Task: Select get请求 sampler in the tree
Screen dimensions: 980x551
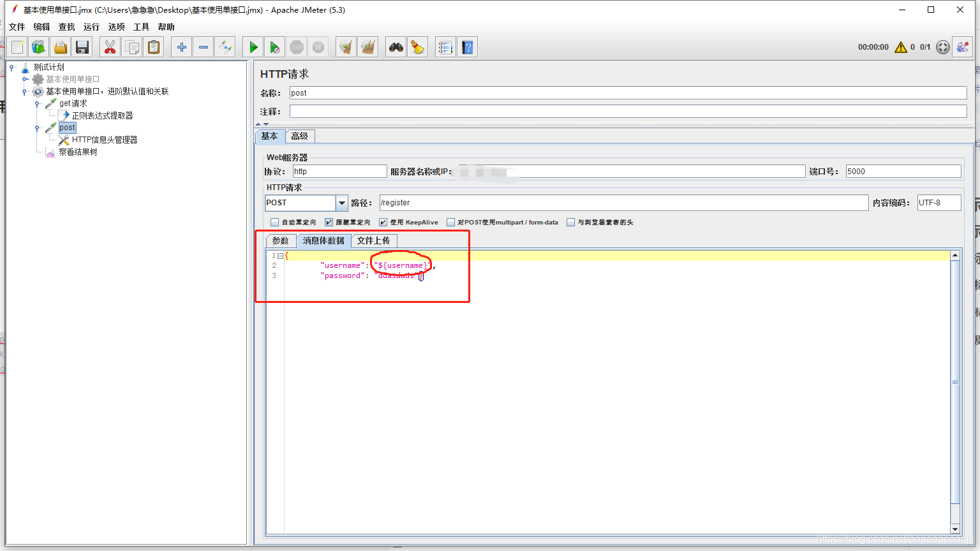Action: pos(73,103)
